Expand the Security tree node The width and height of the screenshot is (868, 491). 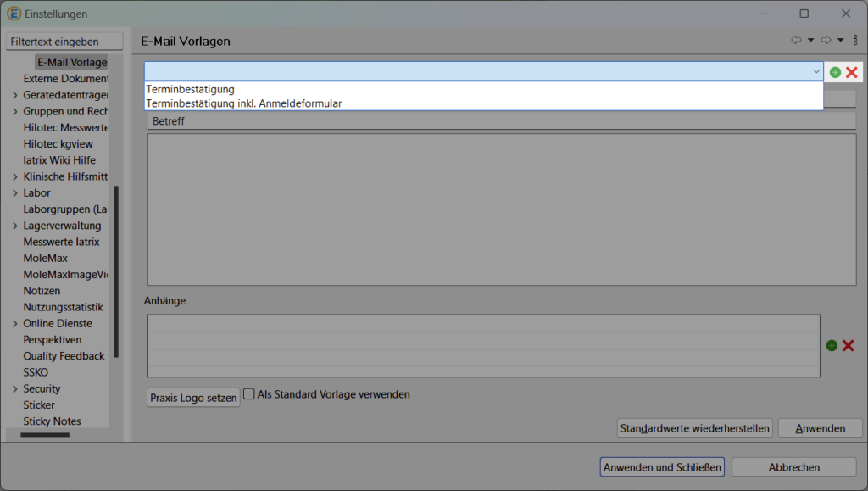point(15,388)
